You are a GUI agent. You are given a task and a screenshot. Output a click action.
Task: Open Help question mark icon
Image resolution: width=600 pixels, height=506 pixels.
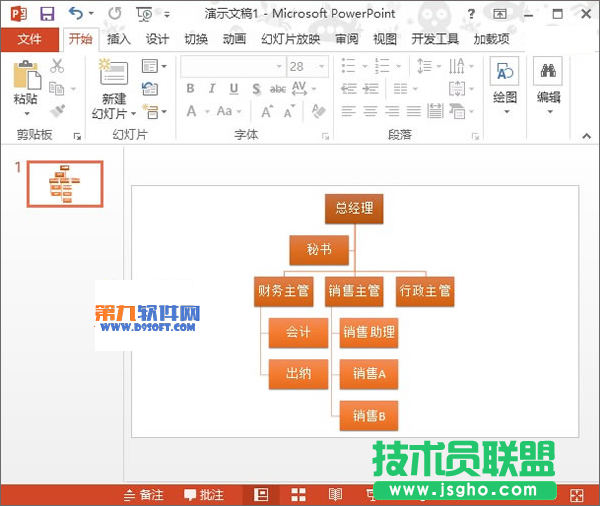(x=471, y=15)
